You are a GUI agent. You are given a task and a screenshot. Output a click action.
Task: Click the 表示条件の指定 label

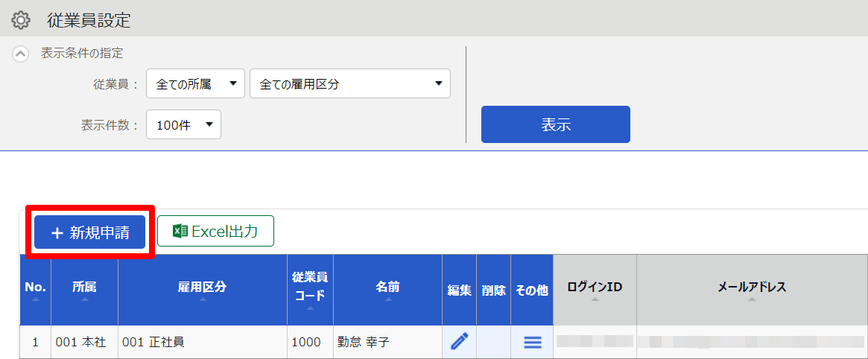point(82,54)
